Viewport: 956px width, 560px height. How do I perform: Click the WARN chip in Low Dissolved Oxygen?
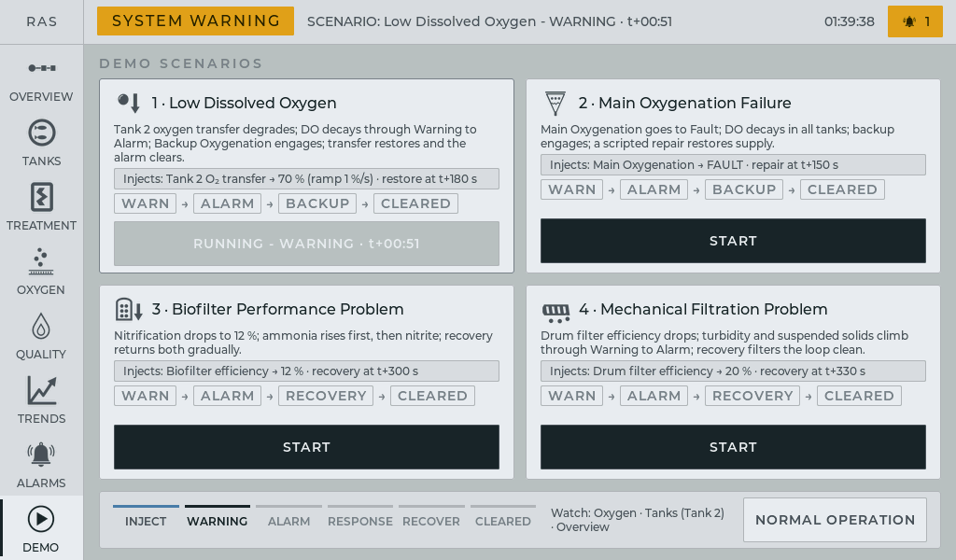pos(145,203)
